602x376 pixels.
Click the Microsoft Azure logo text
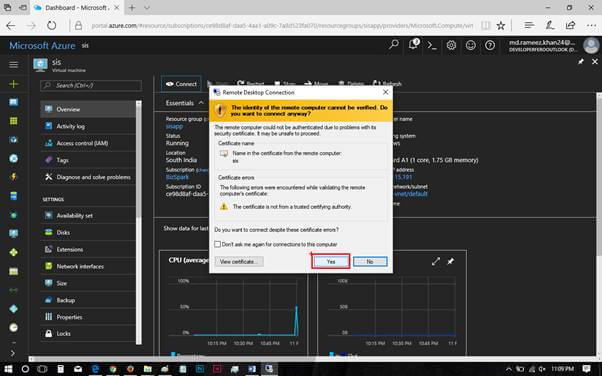(42, 46)
